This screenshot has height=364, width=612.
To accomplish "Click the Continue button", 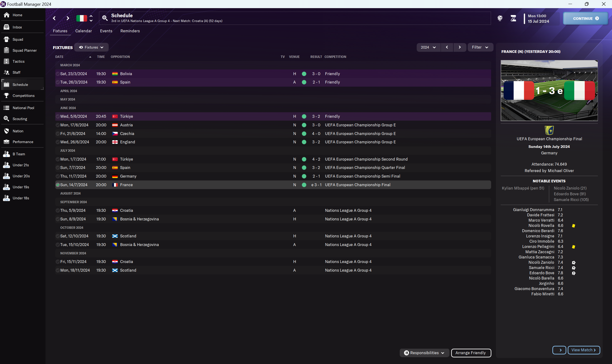I will tap(585, 18).
